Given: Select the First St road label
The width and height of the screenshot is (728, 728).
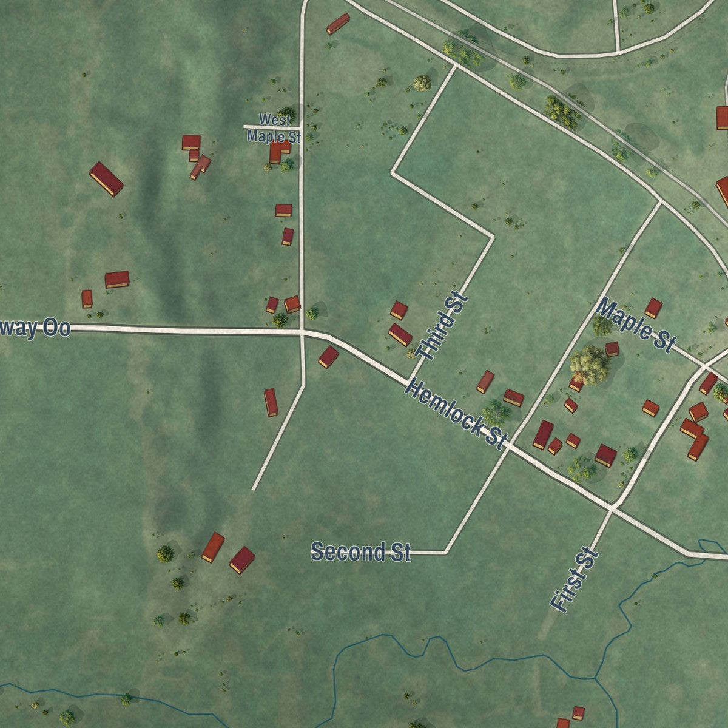Looking at the screenshot, I should tap(575, 579).
